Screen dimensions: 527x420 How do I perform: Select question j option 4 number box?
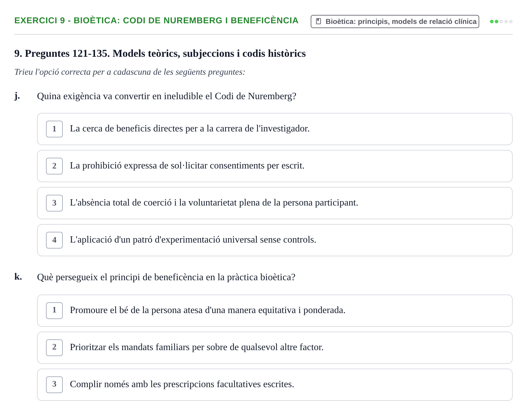(54, 240)
